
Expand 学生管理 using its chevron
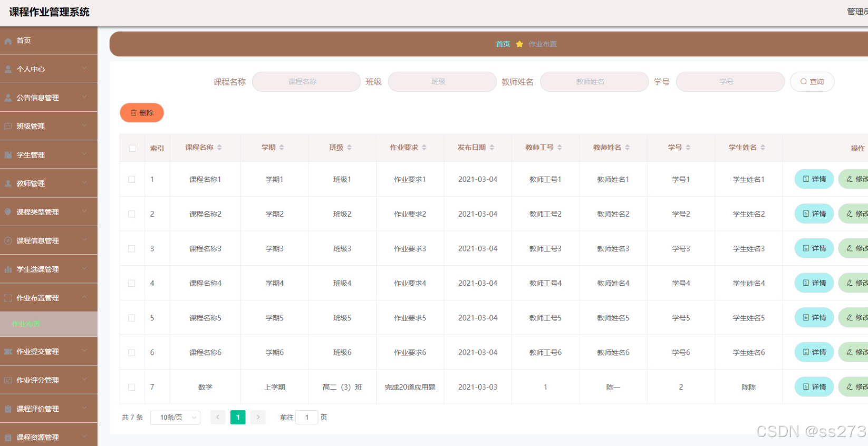pos(84,154)
